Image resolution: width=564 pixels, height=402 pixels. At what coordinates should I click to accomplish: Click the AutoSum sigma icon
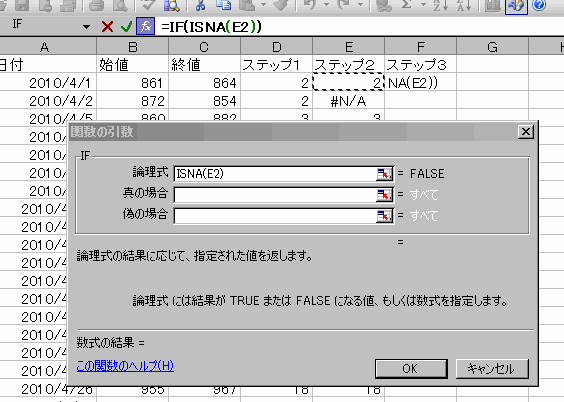point(407,4)
